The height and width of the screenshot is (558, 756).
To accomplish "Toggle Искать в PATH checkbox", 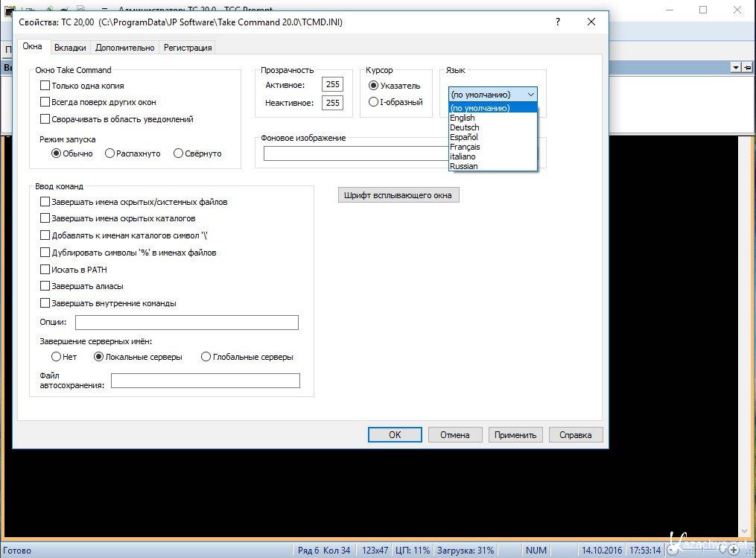I will coord(45,269).
